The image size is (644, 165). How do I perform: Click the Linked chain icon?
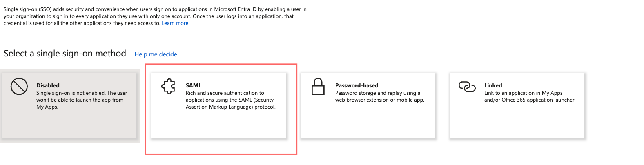(467, 87)
